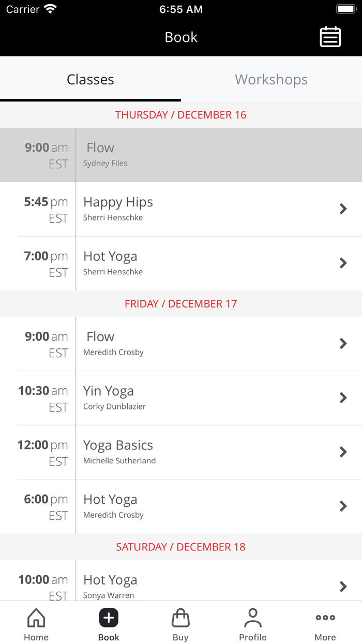The height and width of the screenshot is (644, 362).
Task: Click the battery indicator icon
Action: (345, 8)
